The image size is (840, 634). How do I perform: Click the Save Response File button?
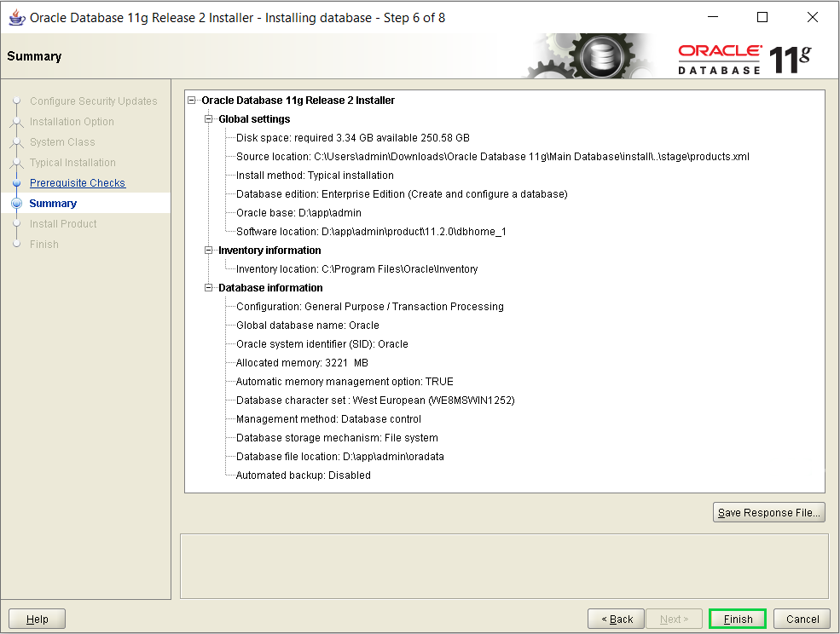click(x=768, y=512)
